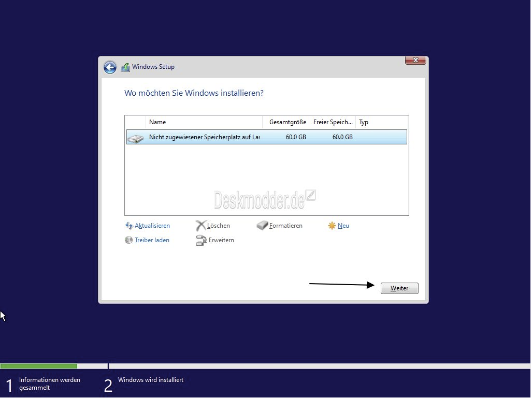
Task: Click 'Informationen werden gesammelt' step label
Action: pyautogui.click(x=50, y=384)
